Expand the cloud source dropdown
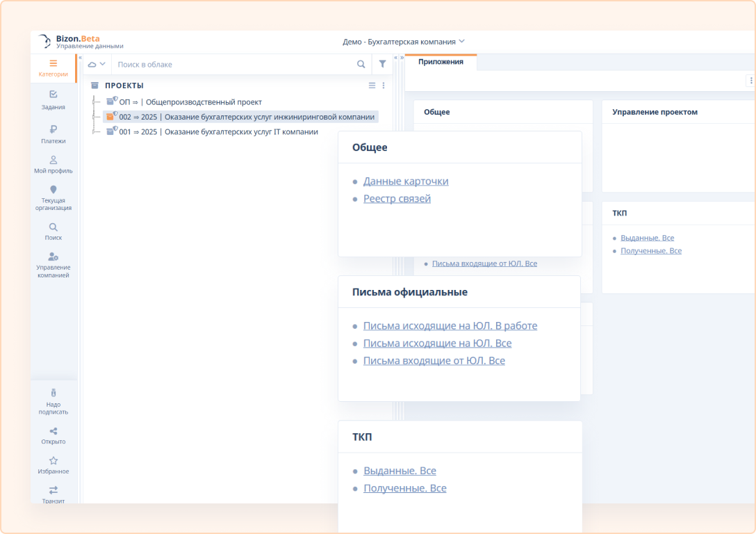This screenshot has width=756, height=534. pyautogui.click(x=97, y=64)
